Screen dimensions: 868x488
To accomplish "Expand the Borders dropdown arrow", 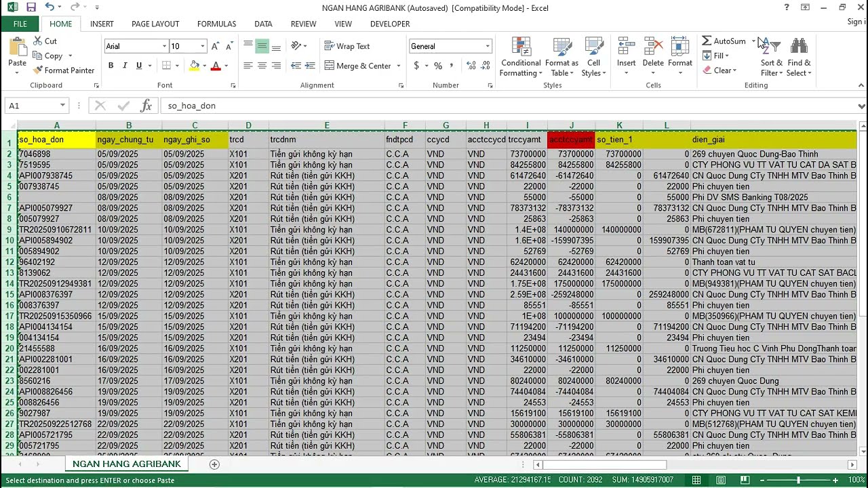I will pos(177,66).
